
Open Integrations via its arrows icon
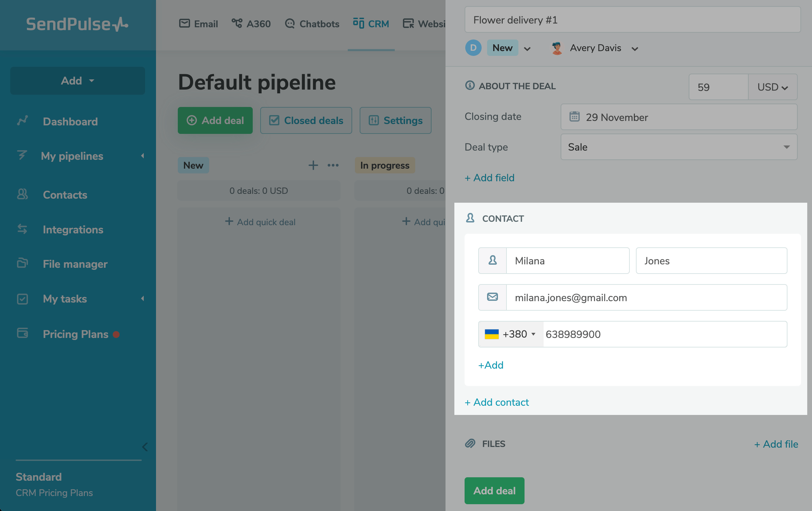(x=22, y=229)
